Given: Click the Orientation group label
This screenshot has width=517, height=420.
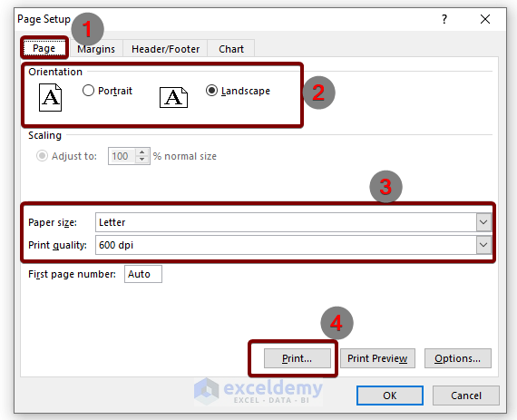Looking at the screenshot, I should pos(55,72).
